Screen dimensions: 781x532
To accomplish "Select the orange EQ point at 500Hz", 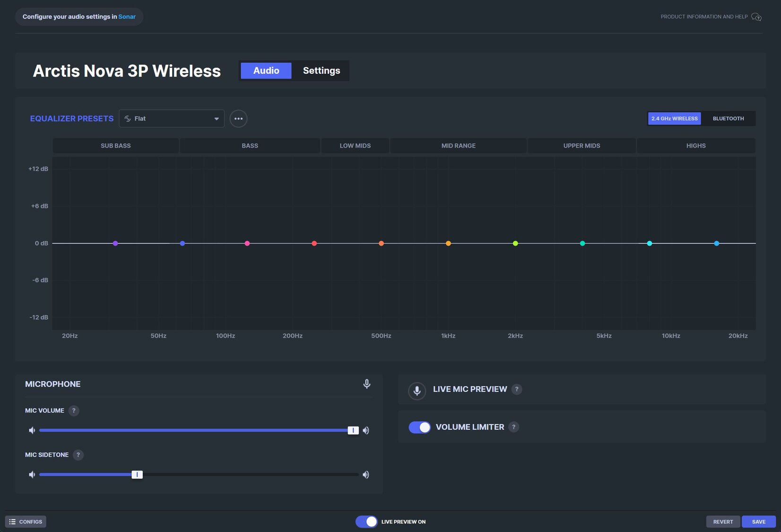I will [x=382, y=244].
